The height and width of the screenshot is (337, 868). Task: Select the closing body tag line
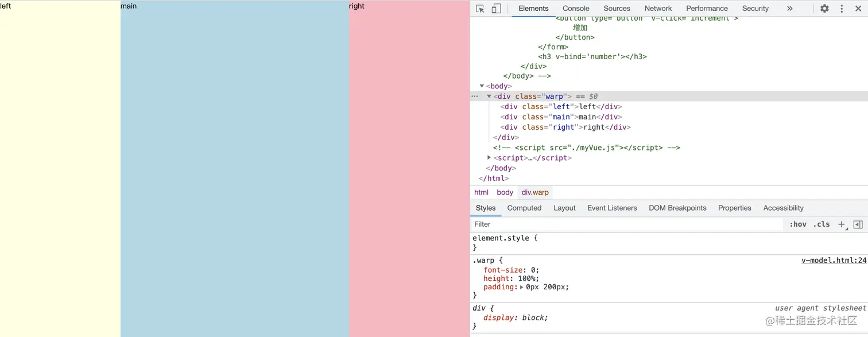pyautogui.click(x=501, y=168)
